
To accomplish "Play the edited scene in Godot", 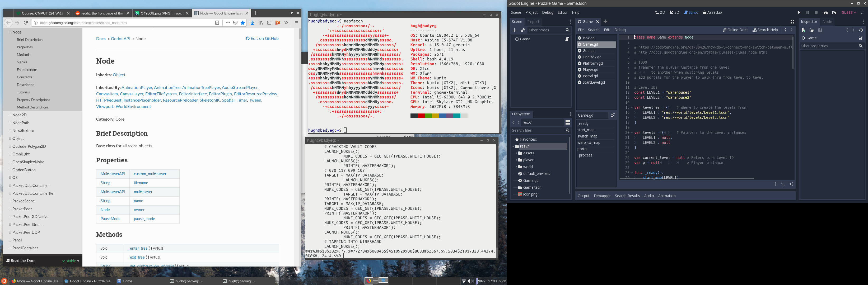I will tap(825, 12).
